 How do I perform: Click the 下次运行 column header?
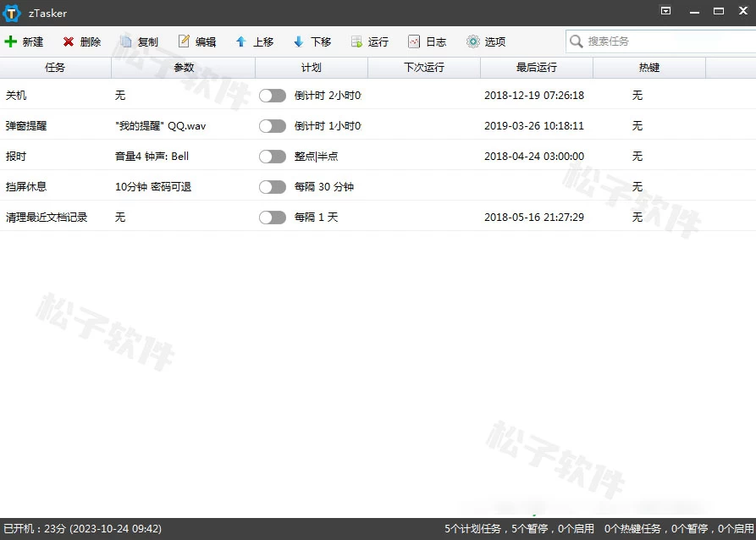[x=423, y=68]
